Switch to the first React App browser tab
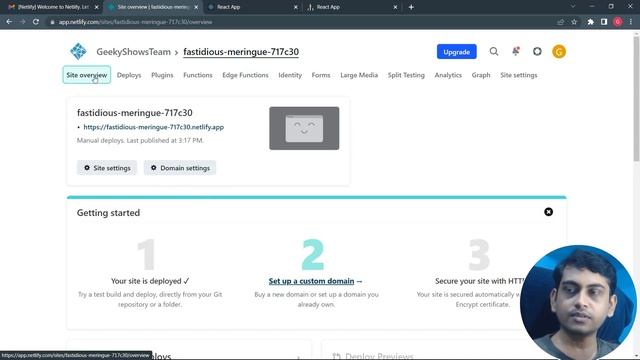Viewport: 640px width, 360px height. [x=253, y=7]
